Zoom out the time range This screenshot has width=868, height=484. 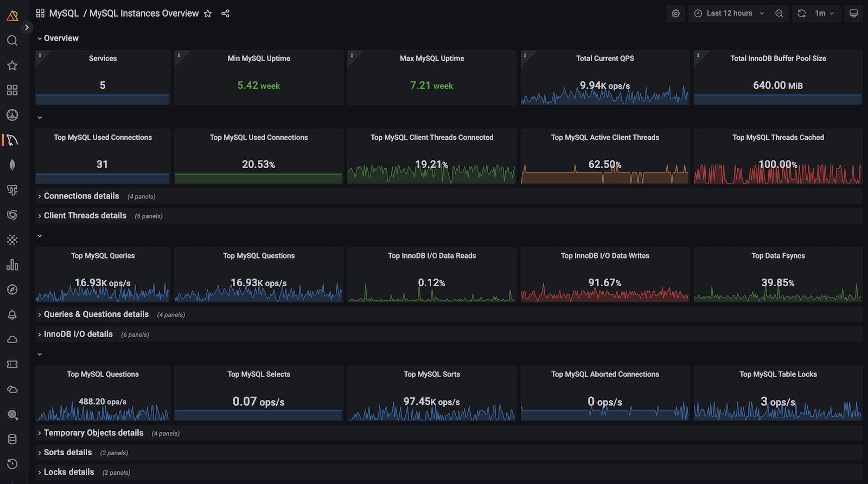[x=779, y=14]
